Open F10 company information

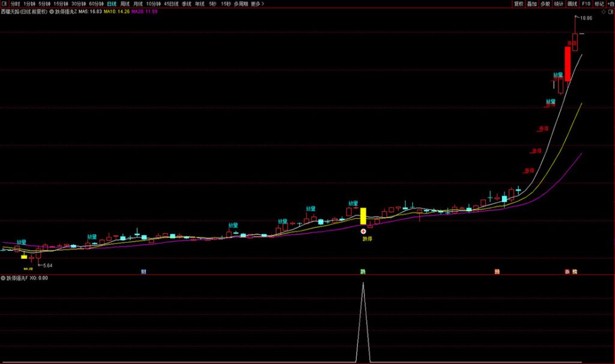(586, 4)
